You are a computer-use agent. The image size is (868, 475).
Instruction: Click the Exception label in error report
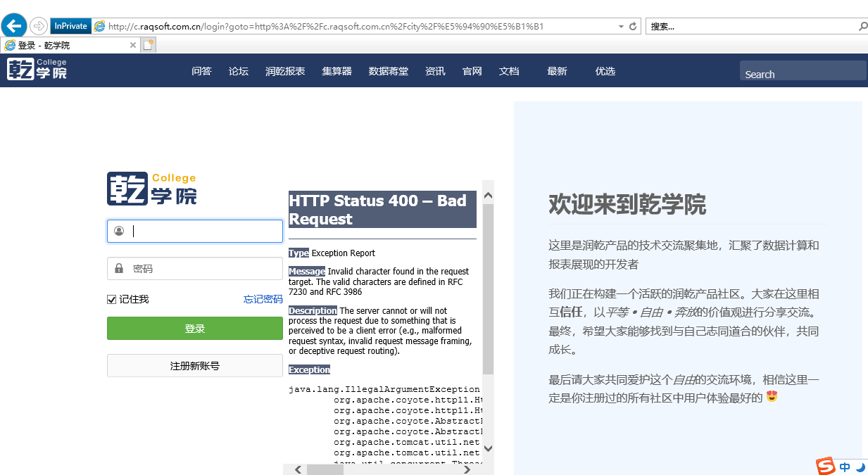pyautogui.click(x=309, y=369)
